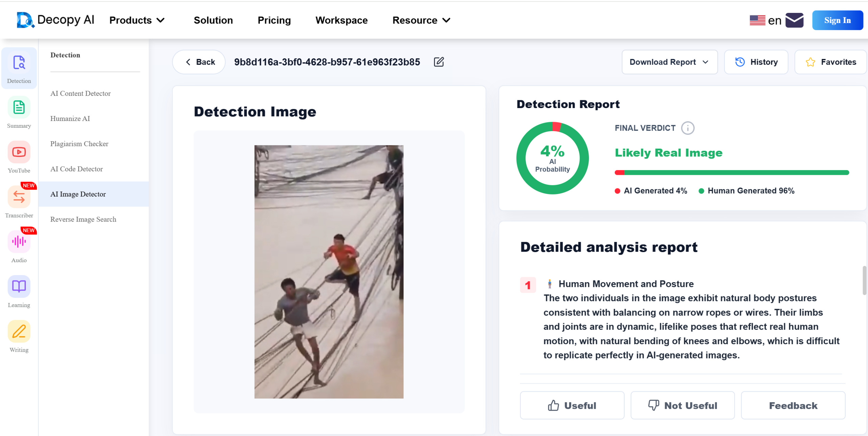
Task: Mark the report as Useful
Action: pos(572,405)
